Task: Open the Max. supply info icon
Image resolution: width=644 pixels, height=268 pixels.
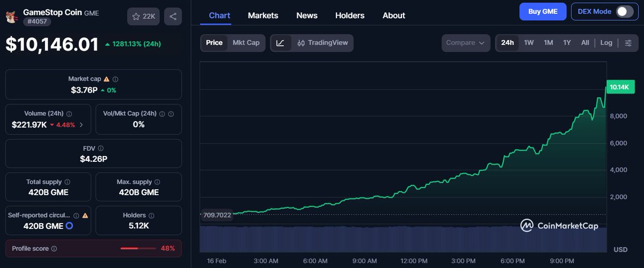Action: click(x=157, y=182)
